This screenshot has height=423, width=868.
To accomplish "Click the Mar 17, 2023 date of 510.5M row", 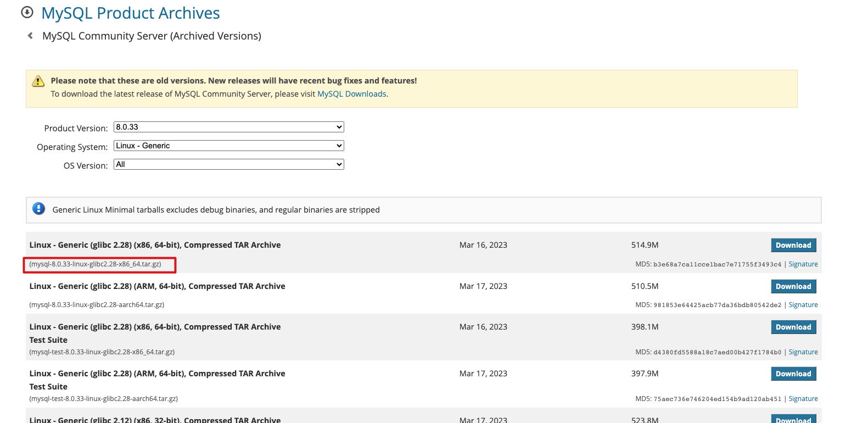I will coord(483,286).
